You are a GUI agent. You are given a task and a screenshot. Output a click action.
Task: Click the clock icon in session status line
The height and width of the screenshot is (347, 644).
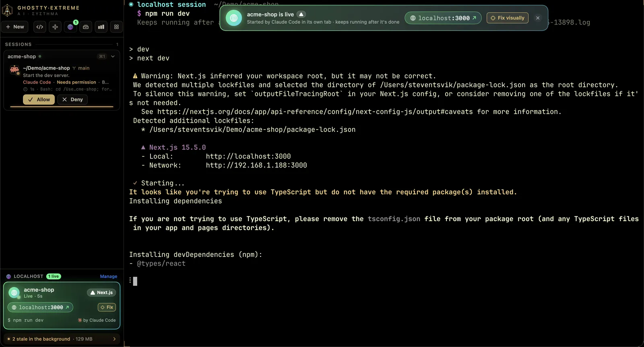tap(25, 89)
